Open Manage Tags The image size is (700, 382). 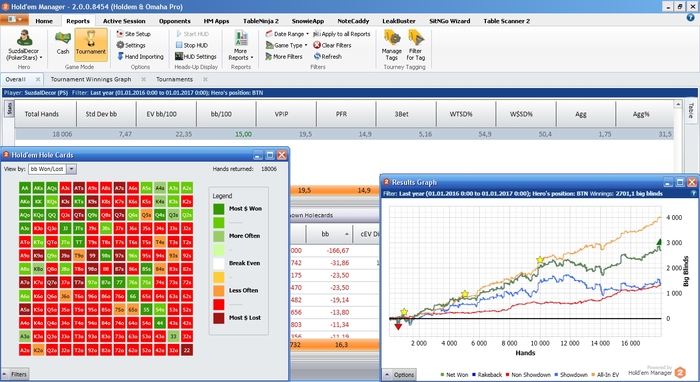[392, 46]
